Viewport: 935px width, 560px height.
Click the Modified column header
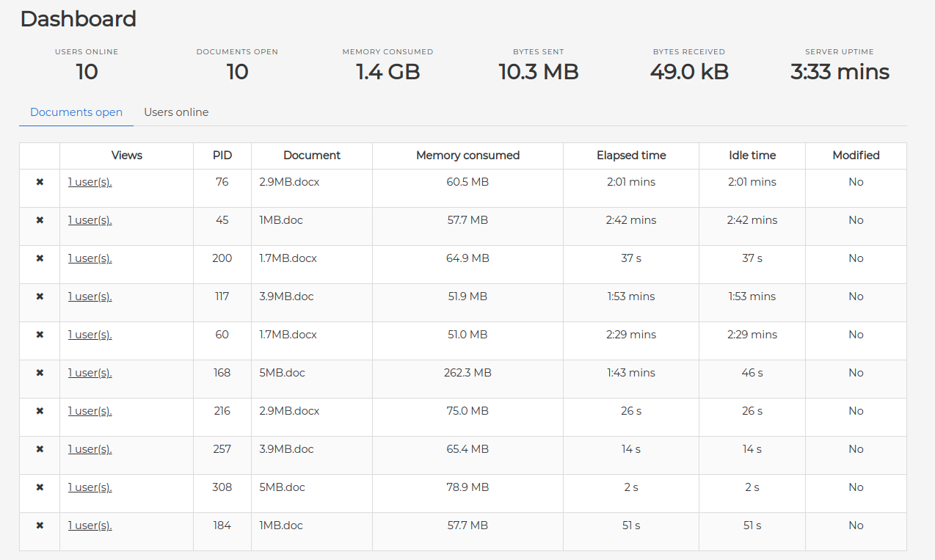point(856,156)
